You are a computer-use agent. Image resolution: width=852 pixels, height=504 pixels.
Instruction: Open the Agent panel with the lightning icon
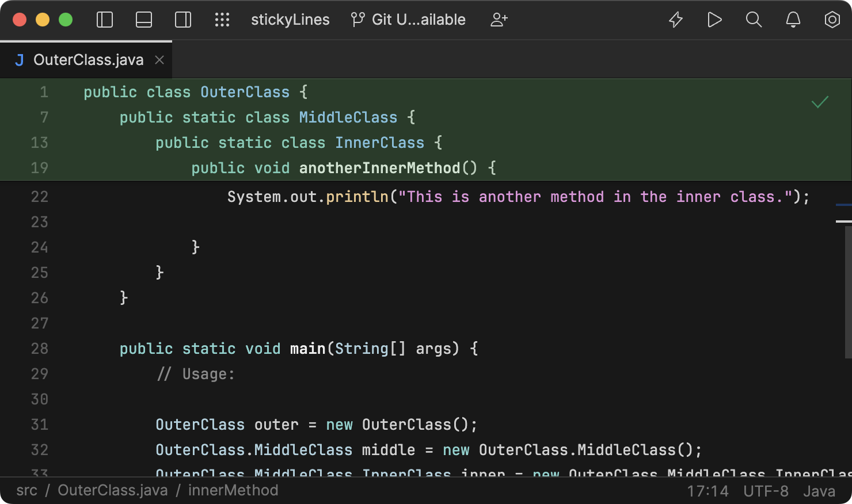(675, 20)
